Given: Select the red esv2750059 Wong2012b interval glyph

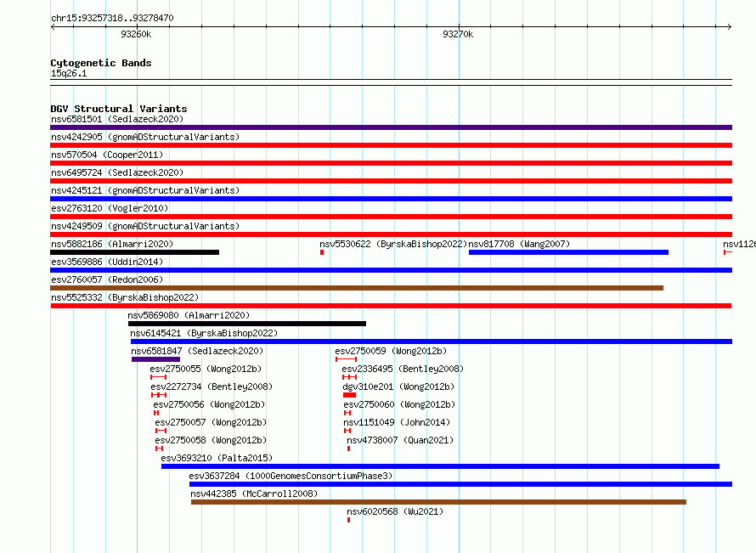Looking at the screenshot, I should (x=347, y=359).
